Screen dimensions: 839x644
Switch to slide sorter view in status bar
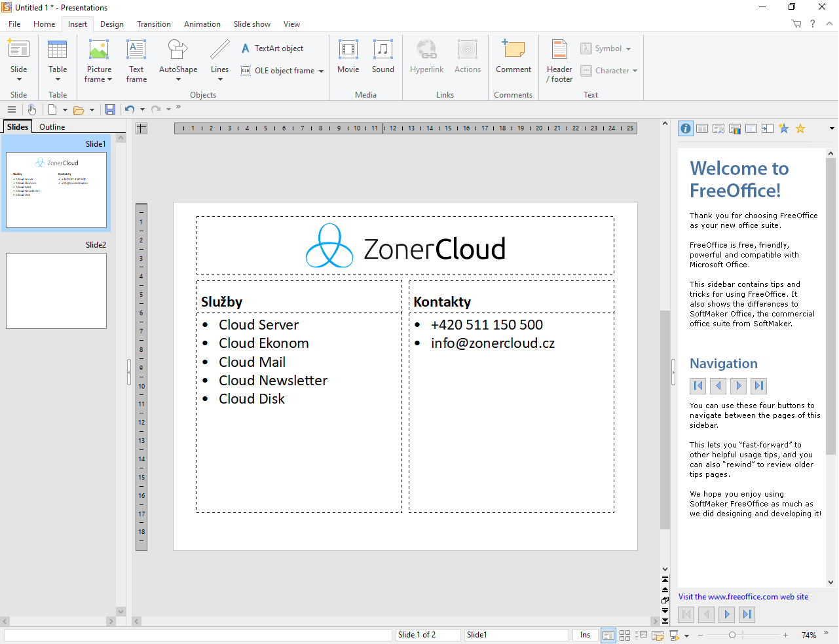pyautogui.click(x=625, y=635)
